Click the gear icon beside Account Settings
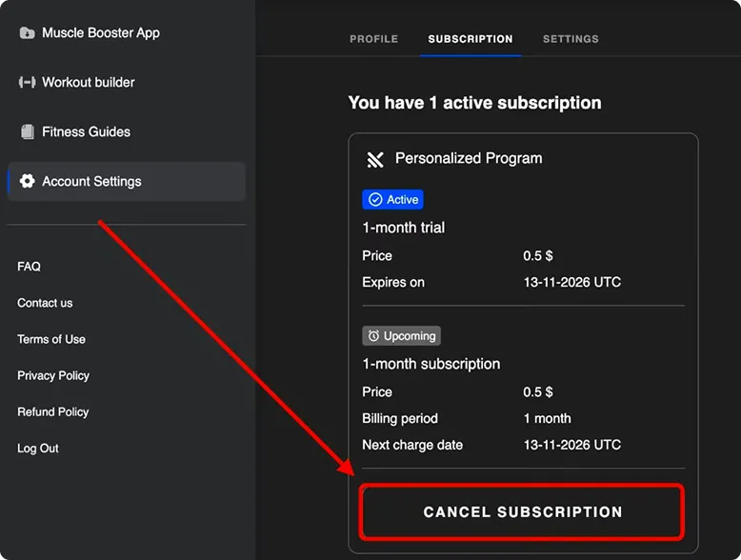Image resolution: width=741 pixels, height=560 pixels. click(x=27, y=181)
